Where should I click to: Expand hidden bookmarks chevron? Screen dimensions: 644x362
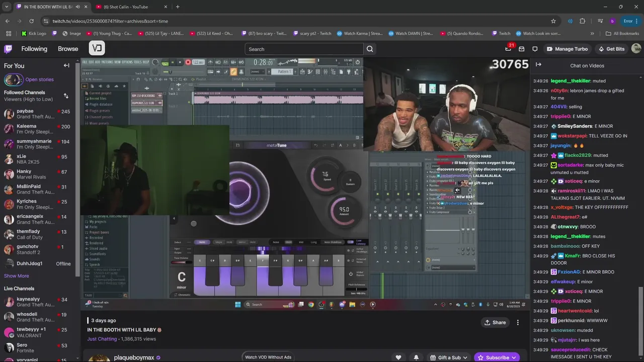(x=592, y=34)
